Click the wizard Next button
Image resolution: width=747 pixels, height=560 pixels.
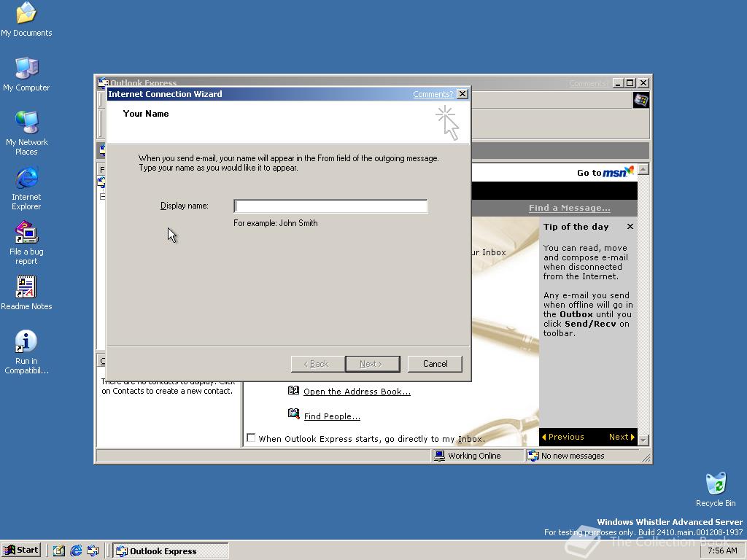tap(373, 364)
